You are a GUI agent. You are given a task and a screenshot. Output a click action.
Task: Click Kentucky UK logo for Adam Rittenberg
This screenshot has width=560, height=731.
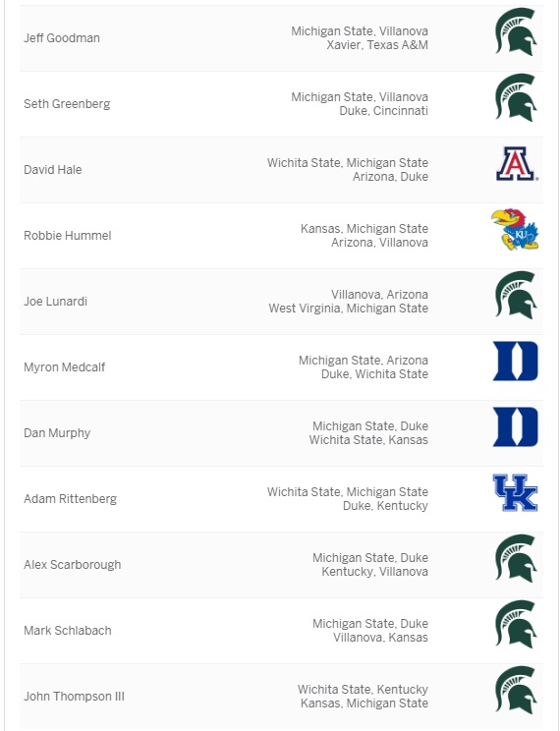point(515,492)
